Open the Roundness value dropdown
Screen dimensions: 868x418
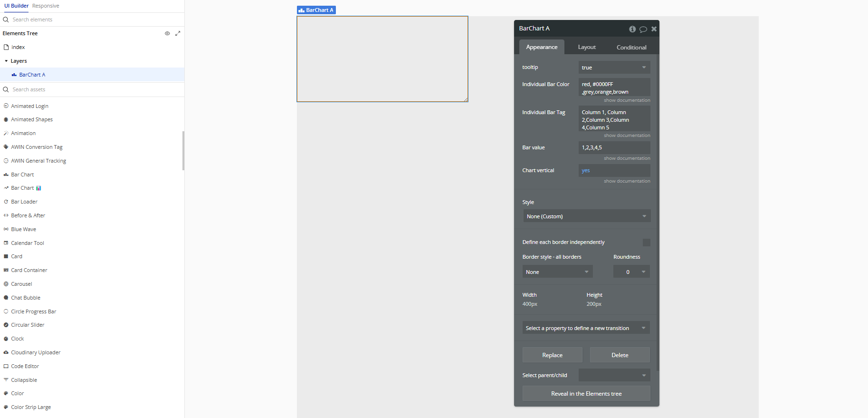(631, 272)
